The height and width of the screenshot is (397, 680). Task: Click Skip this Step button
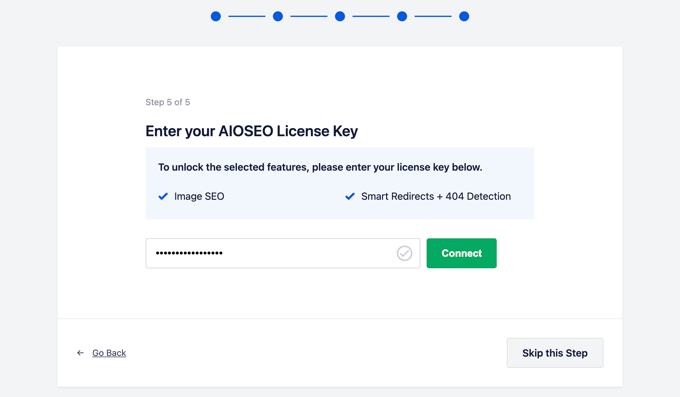(x=555, y=353)
